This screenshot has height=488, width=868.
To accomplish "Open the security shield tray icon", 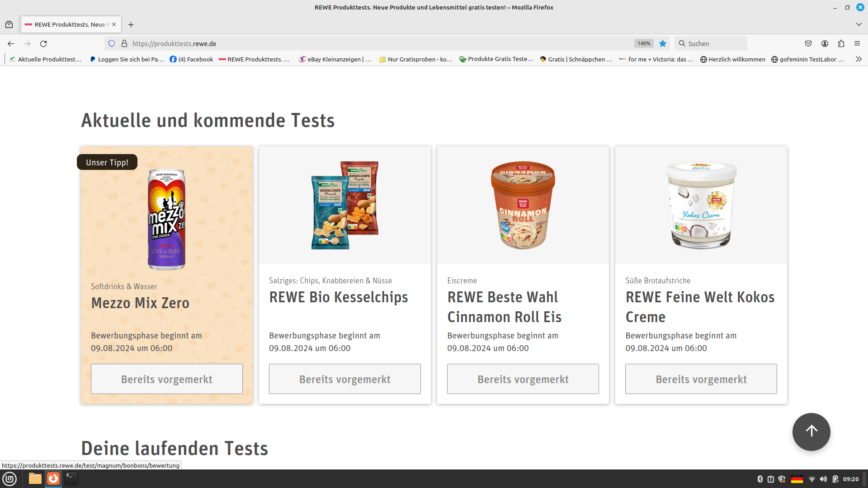I will pyautogui.click(x=782, y=479).
